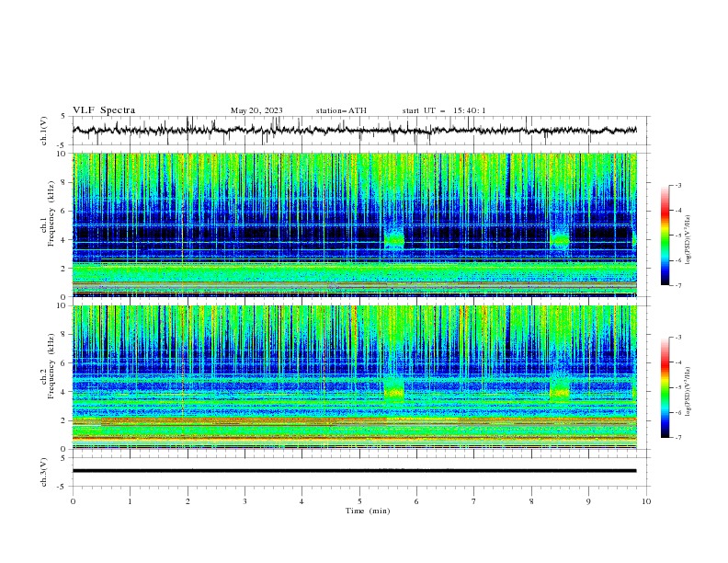Viewport: 728px width, 563px height.
Task: Click the "2" kHz tick on ch.2 frequency axis
Action: [x=64, y=420]
